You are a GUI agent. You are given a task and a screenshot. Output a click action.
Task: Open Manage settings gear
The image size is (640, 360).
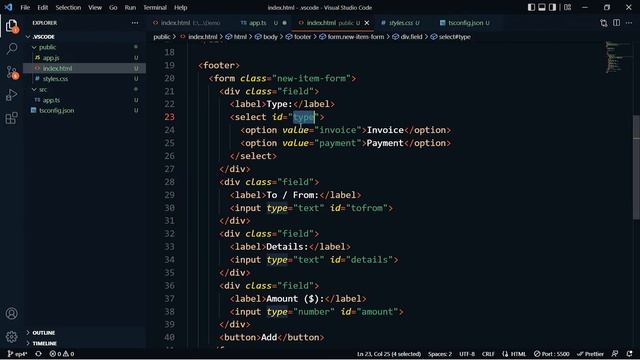(x=11, y=336)
